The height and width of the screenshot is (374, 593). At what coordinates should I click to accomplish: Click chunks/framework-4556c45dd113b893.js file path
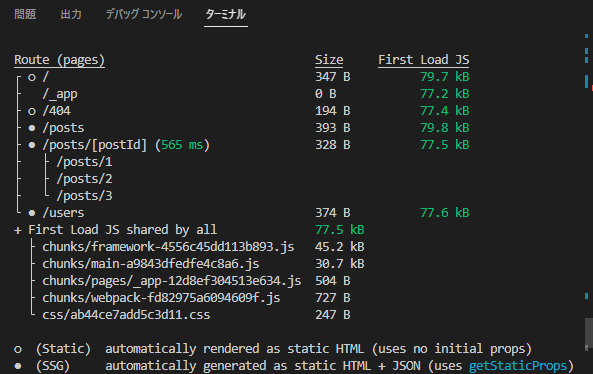pyautogui.click(x=168, y=247)
